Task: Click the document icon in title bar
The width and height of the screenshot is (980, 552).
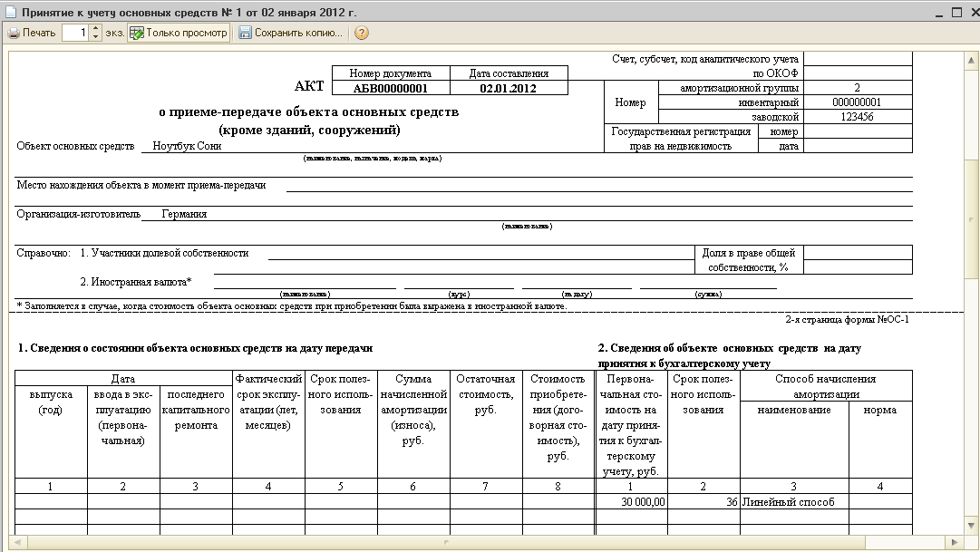Action: pyautogui.click(x=11, y=12)
